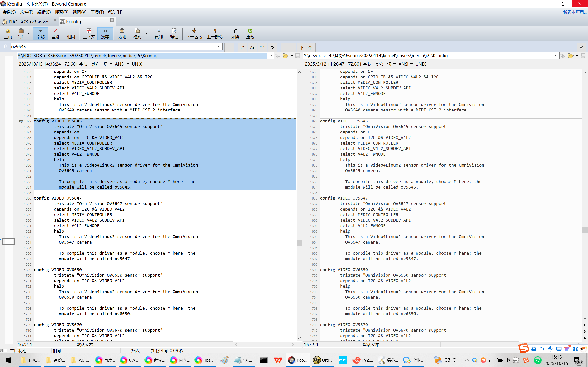The image size is (588, 367).
Task: Open folder icon for left file path
Action: [x=285, y=56]
